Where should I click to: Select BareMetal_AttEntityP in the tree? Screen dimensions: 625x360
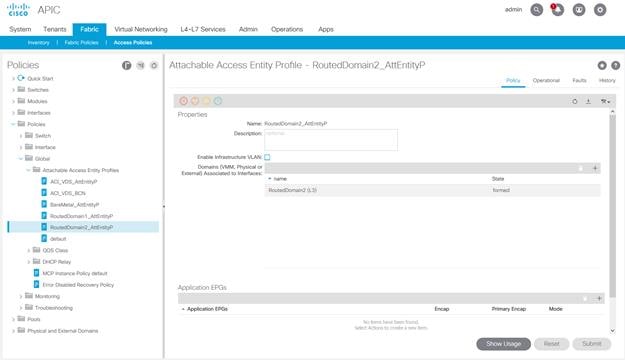[x=75, y=205]
